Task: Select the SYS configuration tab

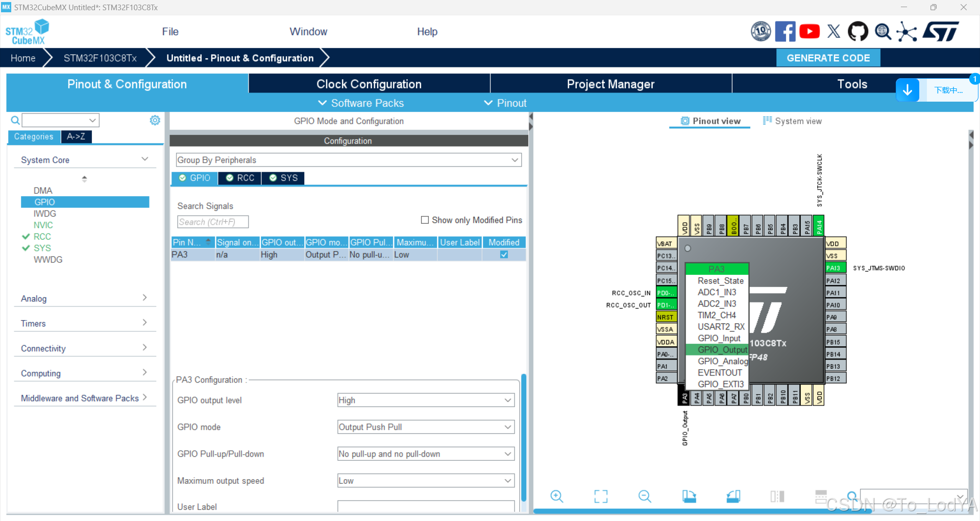Action: click(283, 178)
